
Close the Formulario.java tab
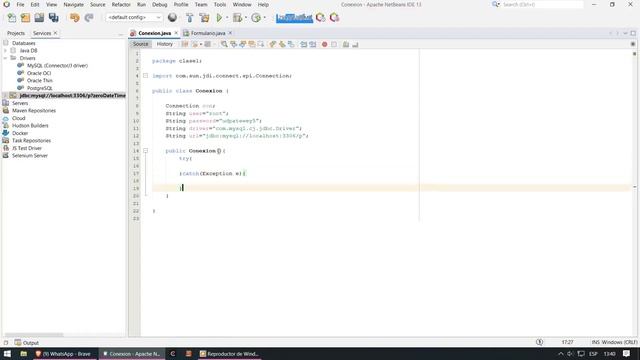click(230, 33)
